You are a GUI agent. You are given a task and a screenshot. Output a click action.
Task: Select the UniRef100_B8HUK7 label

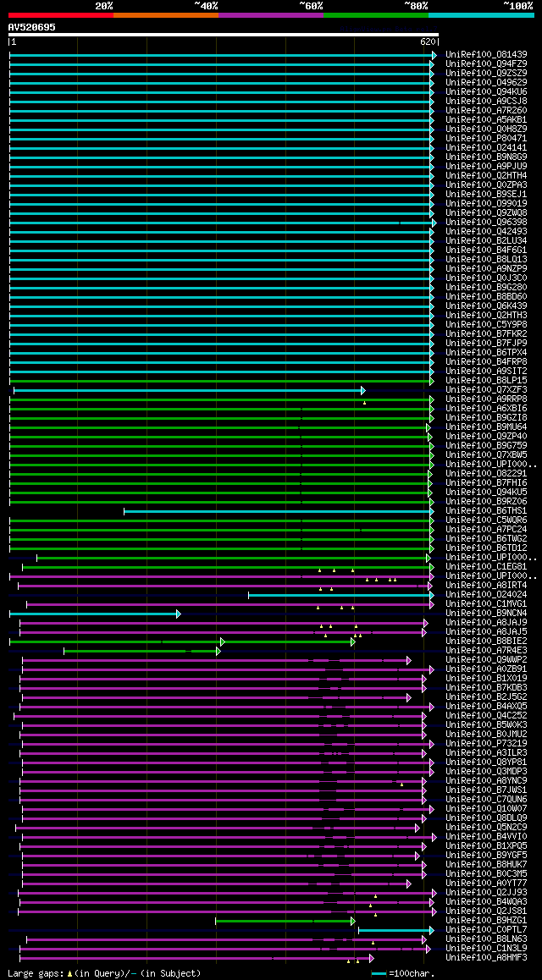pyautogui.click(x=486, y=865)
